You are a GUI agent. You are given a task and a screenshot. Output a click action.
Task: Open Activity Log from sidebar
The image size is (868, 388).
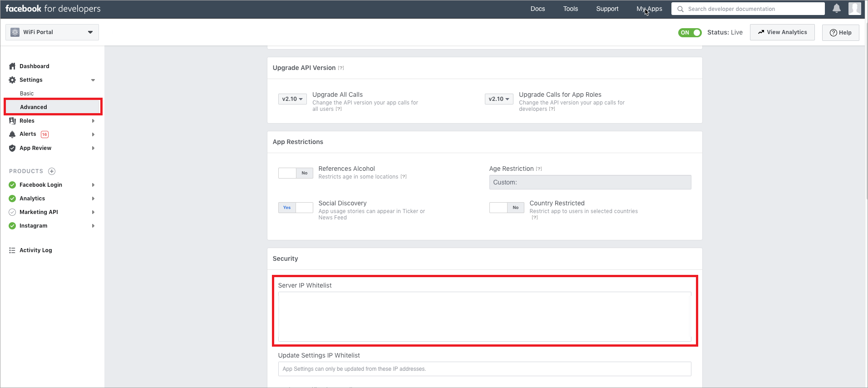36,250
